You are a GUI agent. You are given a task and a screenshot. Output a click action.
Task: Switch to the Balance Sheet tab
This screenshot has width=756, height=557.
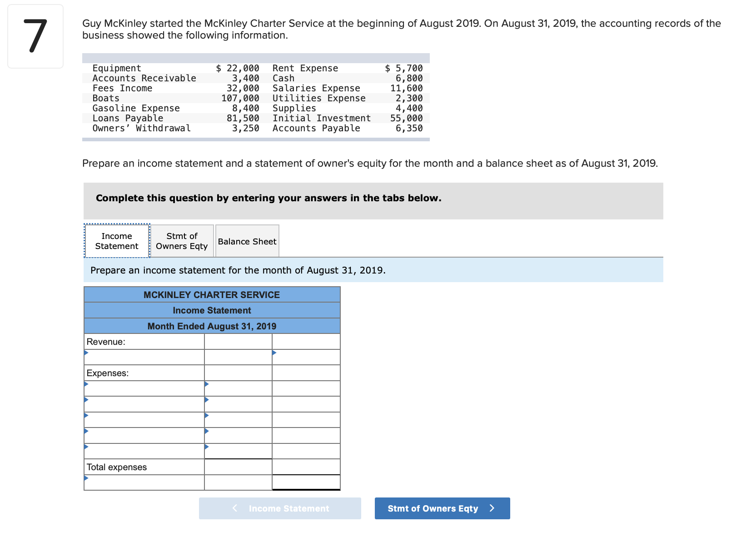247,241
